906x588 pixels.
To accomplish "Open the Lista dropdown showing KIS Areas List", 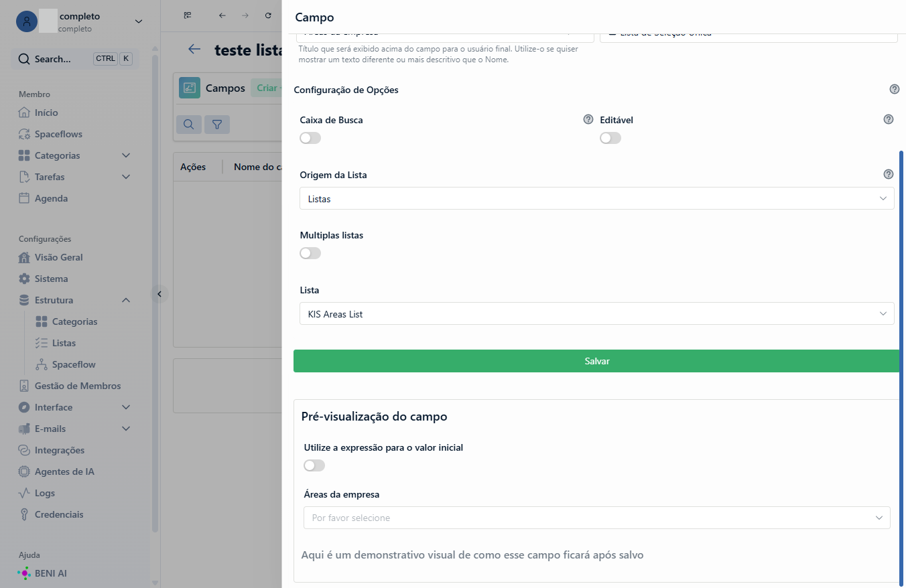I will point(596,313).
